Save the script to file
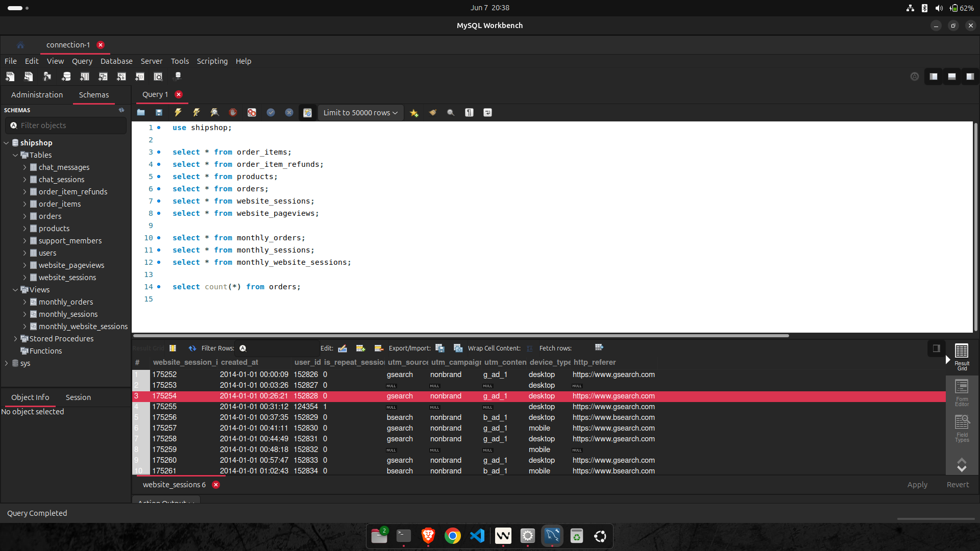The width and height of the screenshot is (980, 551). pos(159,113)
